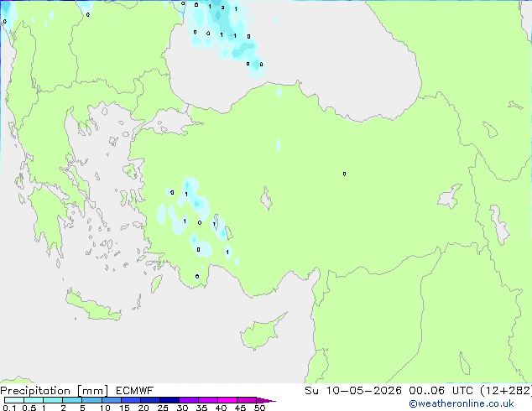This screenshot has width=532, height=411.
Task: Pick the 0.1–0.5 mm legend color swatch
Action: pyautogui.click(x=14, y=400)
